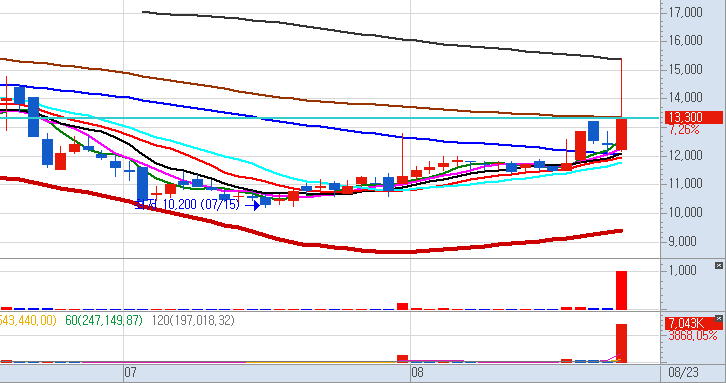The image size is (726, 383).
Task: Click the 60(247,149,87) indicator label
Action: click(x=104, y=320)
